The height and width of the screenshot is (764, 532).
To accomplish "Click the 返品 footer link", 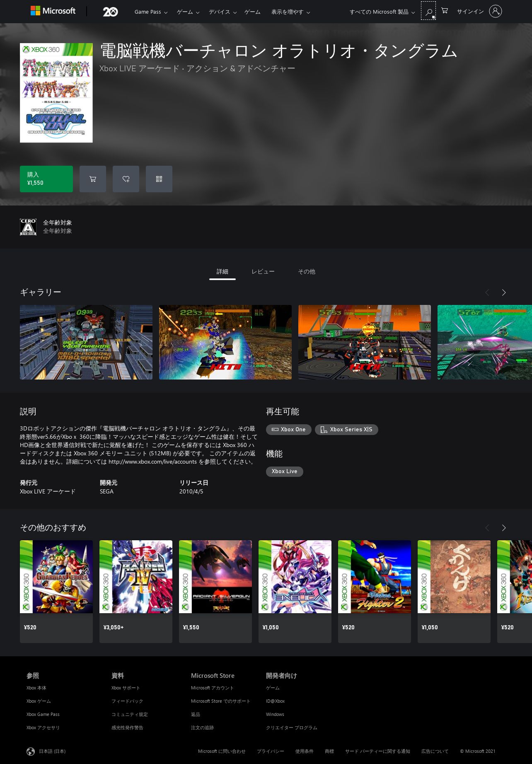I will tap(196, 715).
